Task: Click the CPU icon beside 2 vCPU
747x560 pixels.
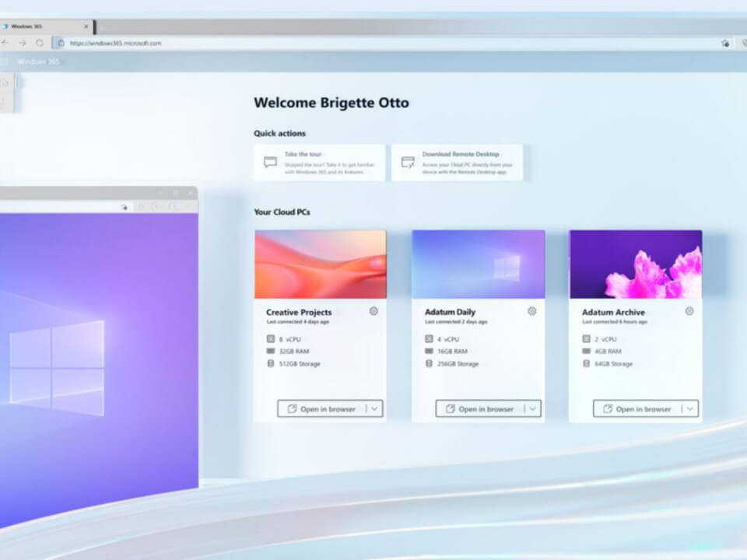Action: 586,339
